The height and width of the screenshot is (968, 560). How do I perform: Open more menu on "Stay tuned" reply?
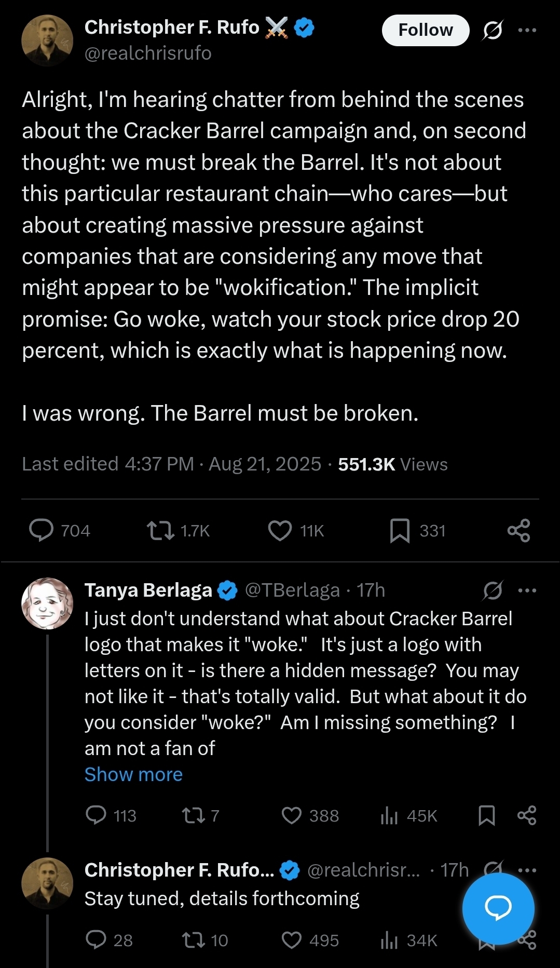click(527, 870)
